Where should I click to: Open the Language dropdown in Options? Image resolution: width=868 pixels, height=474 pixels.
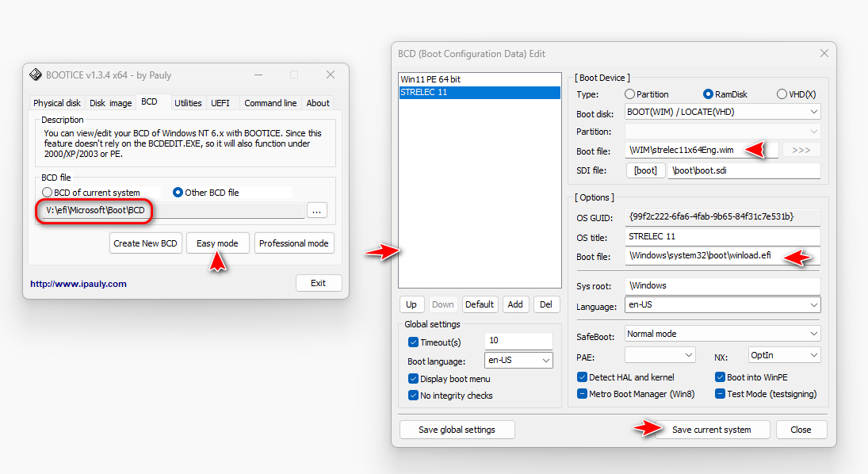(x=722, y=304)
